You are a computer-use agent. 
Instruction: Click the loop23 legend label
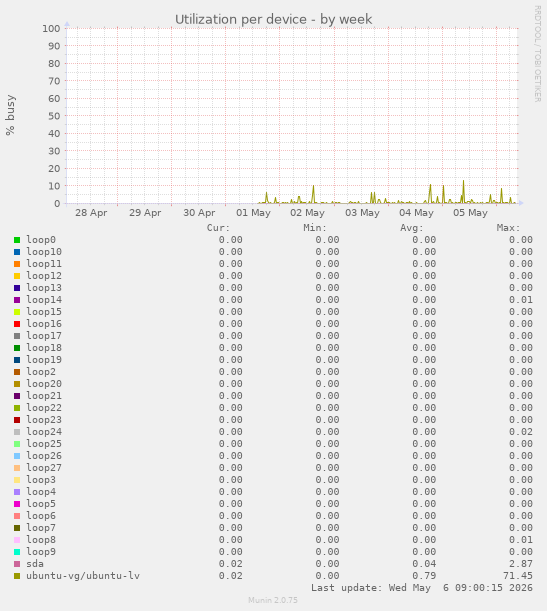(x=44, y=420)
